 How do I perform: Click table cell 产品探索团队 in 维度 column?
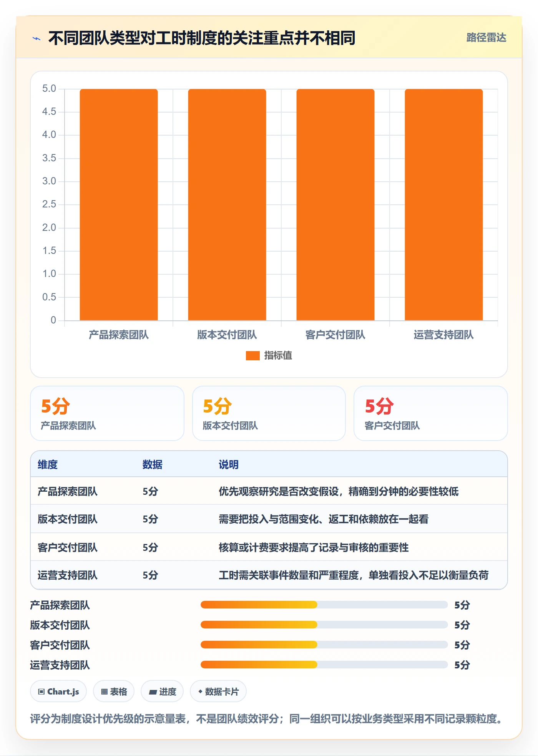tap(68, 491)
